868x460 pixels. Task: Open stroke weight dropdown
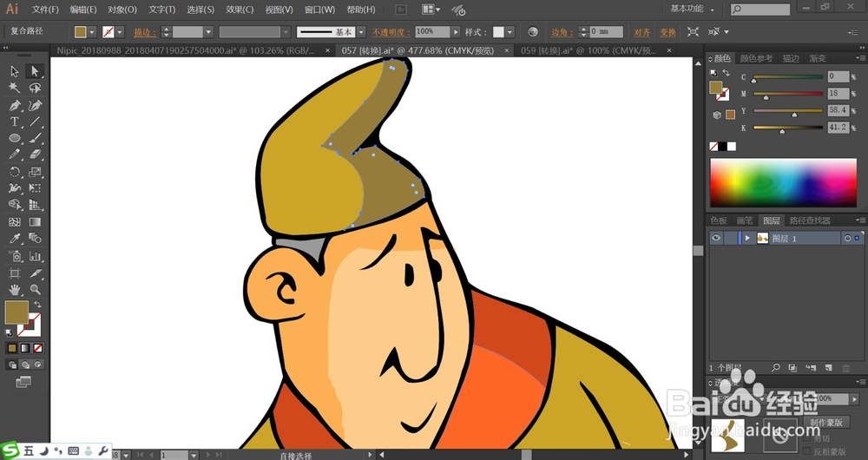pos(208,32)
